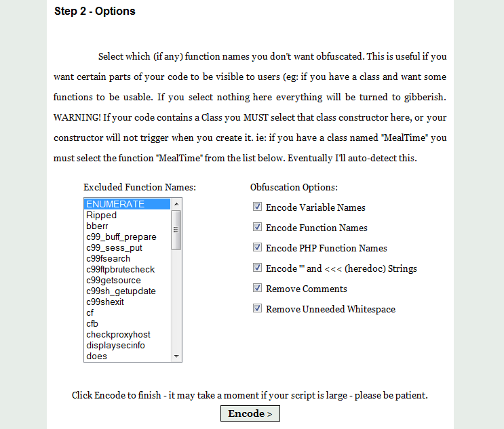Screen dimensions: 504x429
Task: Uncheck Encode Variable Names checkbox
Action: 257,207
